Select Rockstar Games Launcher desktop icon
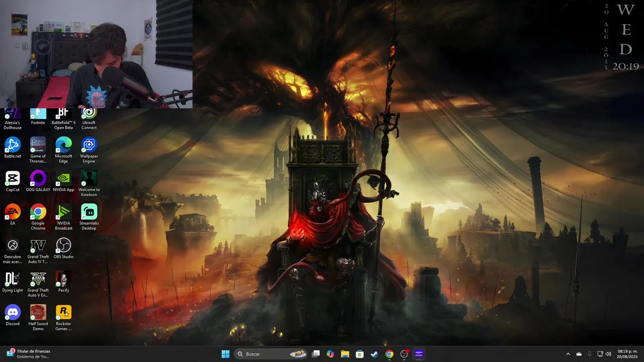The width and height of the screenshot is (644, 362). click(x=63, y=318)
